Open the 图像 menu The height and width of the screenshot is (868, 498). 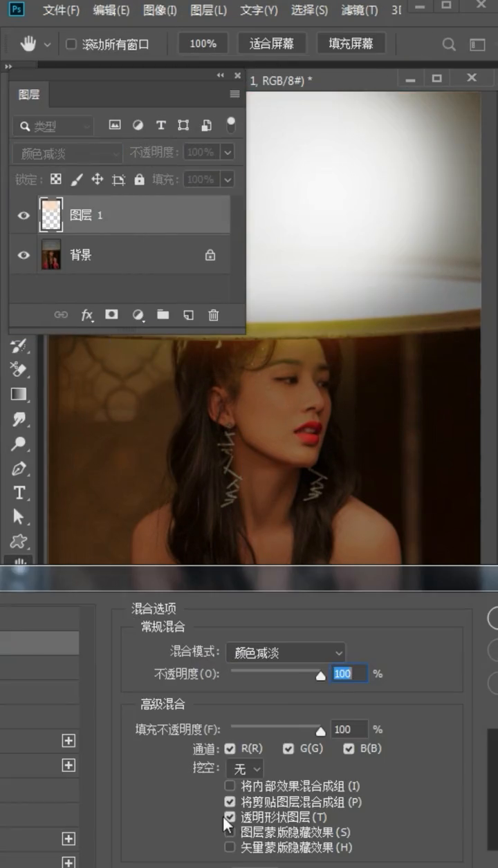pyautogui.click(x=160, y=10)
